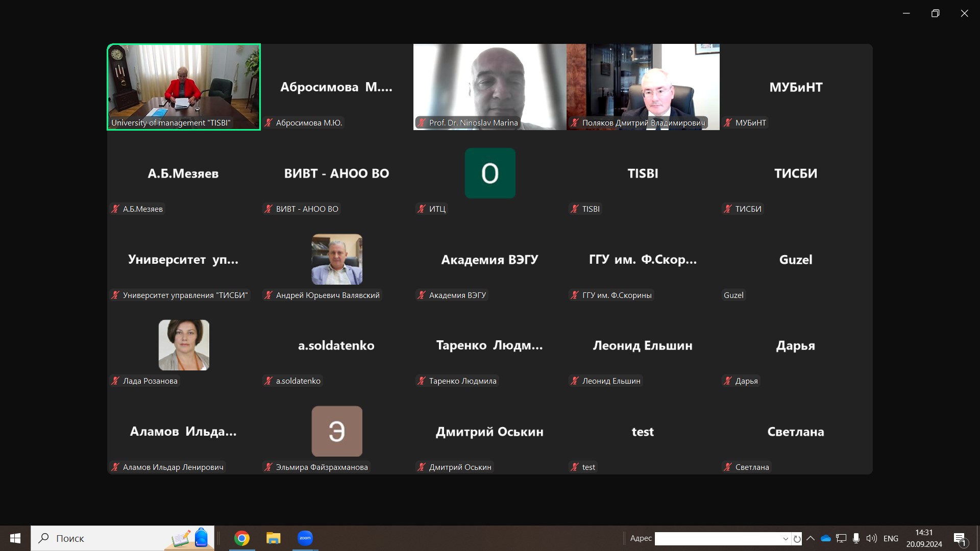The height and width of the screenshot is (551, 980).
Task: Click muted mic icon beside Абросимова М.Ю.
Action: [x=268, y=122]
